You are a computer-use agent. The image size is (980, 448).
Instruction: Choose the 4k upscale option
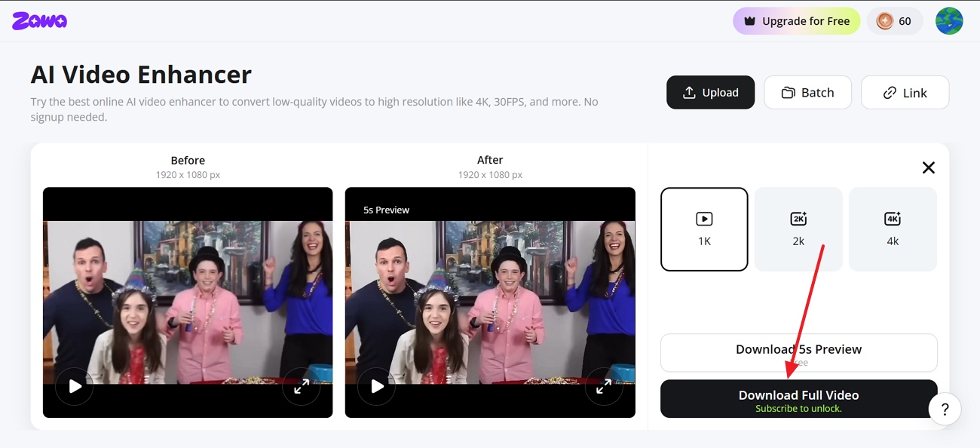coord(893,229)
